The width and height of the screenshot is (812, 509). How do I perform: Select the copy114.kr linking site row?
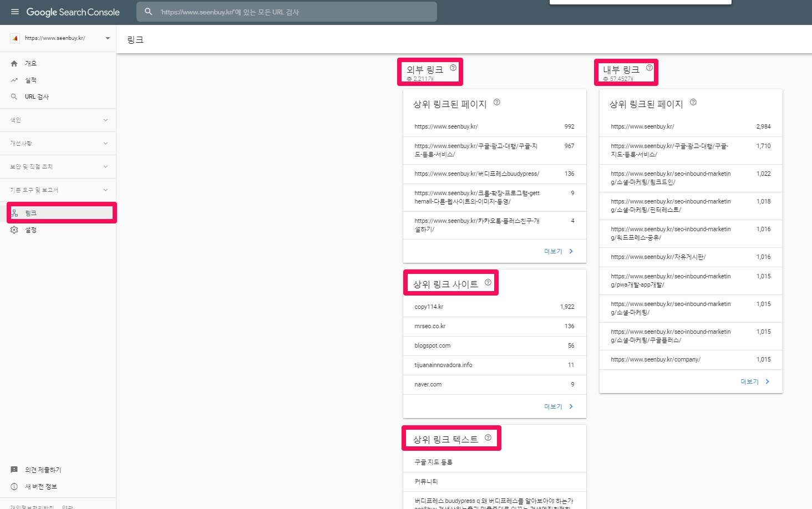[x=494, y=307]
